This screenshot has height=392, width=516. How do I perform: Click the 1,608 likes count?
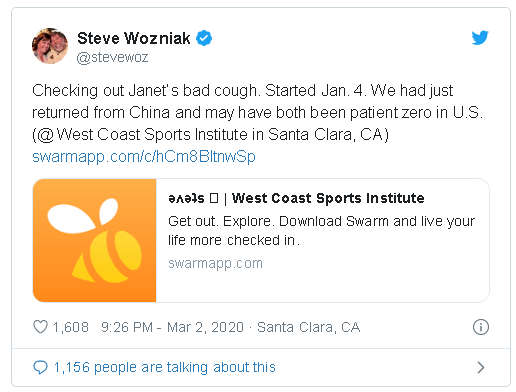click(71, 327)
